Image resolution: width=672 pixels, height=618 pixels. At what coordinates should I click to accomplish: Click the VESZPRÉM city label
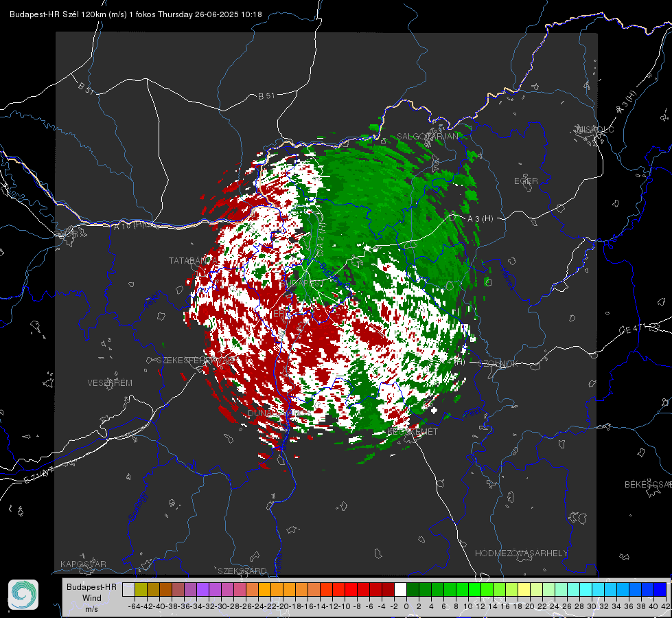click(110, 383)
